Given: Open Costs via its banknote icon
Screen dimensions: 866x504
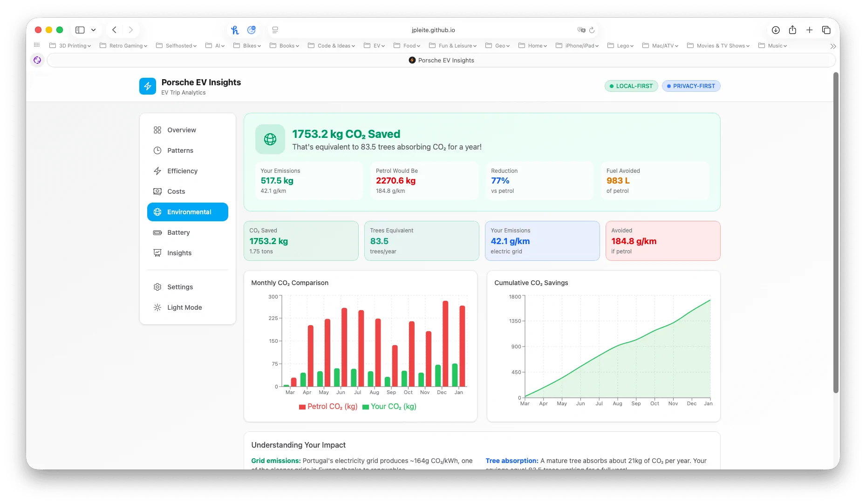Looking at the screenshot, I should point(157,191).
